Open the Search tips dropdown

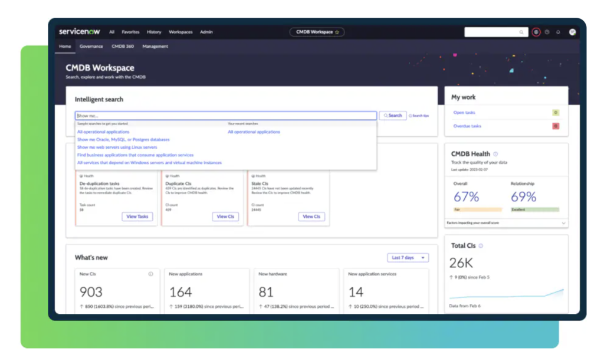coord(419,116)
